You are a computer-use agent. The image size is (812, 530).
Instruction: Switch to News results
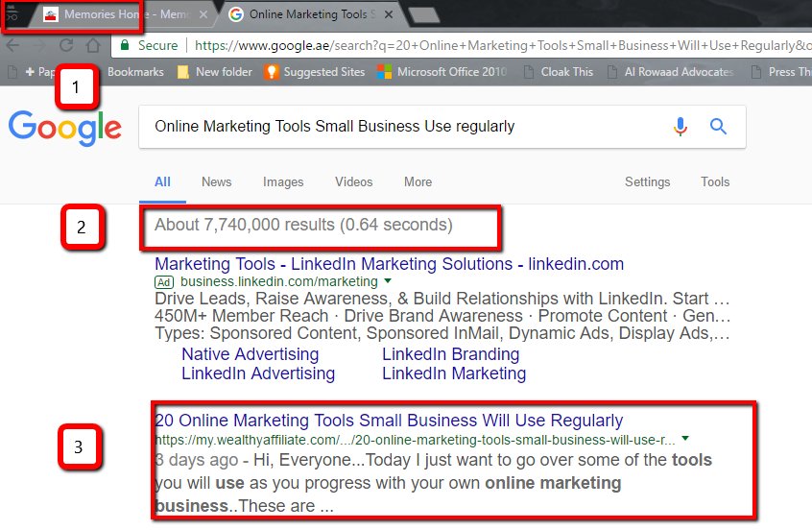pyautogui.click(x=217, y=181)
